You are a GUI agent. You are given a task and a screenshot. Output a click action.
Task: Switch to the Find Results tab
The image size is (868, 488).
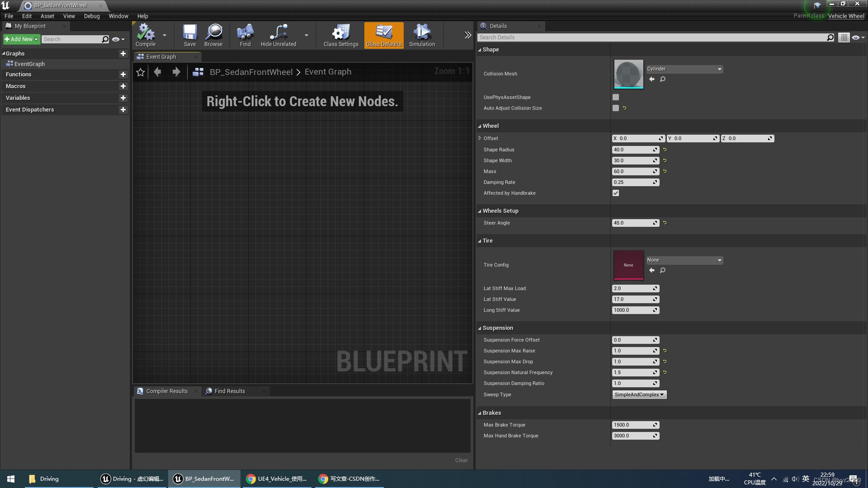[x=229, y=391]
